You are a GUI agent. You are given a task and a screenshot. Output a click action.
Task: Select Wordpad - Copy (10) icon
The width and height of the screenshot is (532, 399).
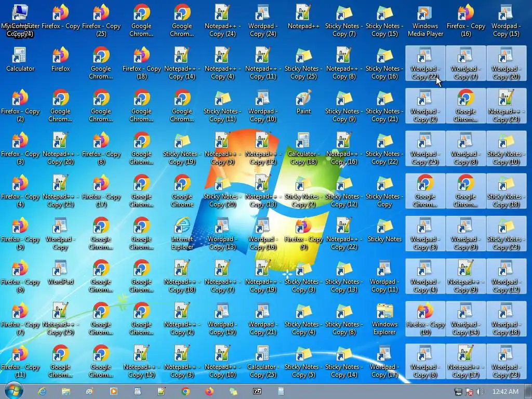262,106
